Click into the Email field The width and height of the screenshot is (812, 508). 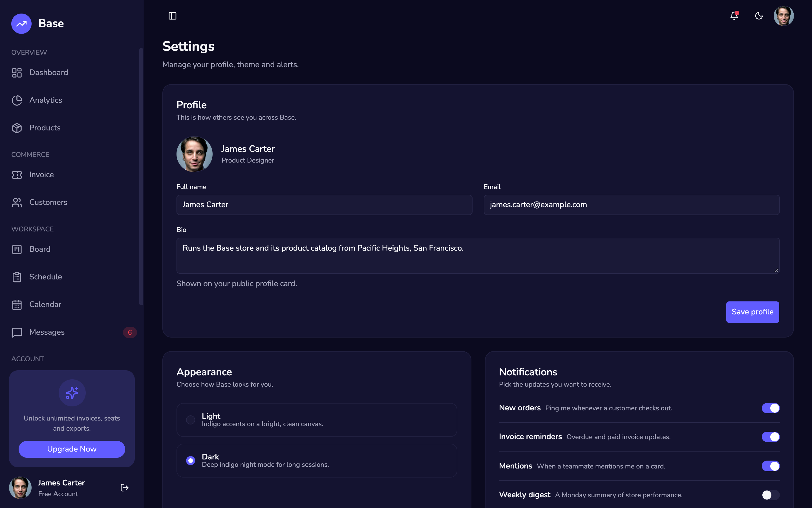[632, 205]
